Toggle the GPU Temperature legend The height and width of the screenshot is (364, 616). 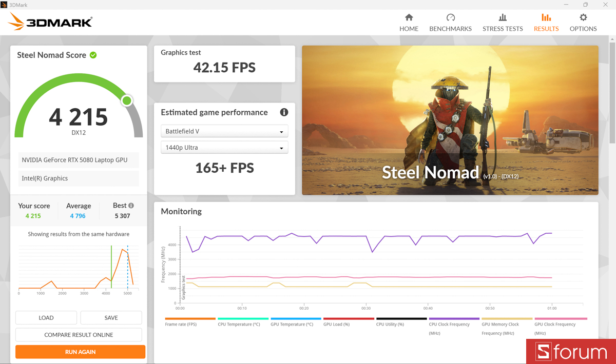296,322
